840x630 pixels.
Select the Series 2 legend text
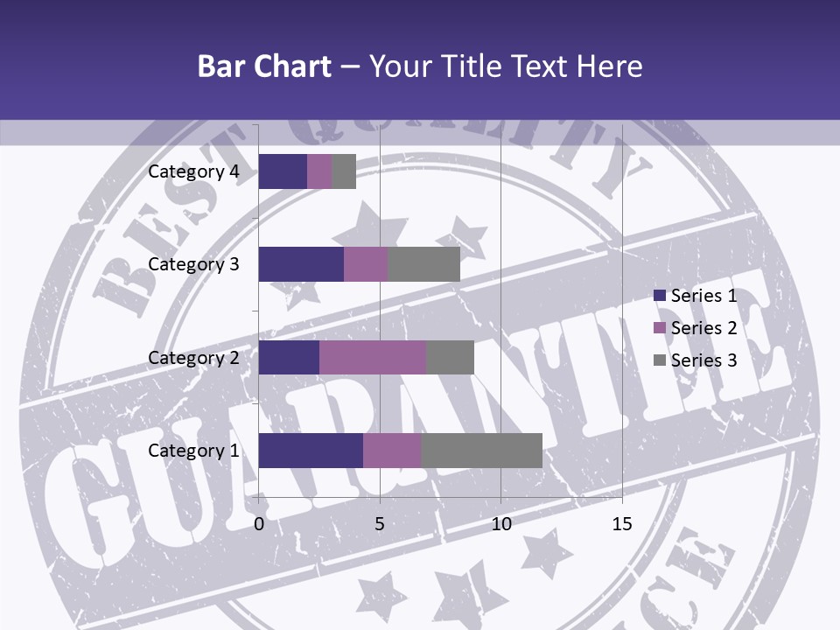[703, 328]
